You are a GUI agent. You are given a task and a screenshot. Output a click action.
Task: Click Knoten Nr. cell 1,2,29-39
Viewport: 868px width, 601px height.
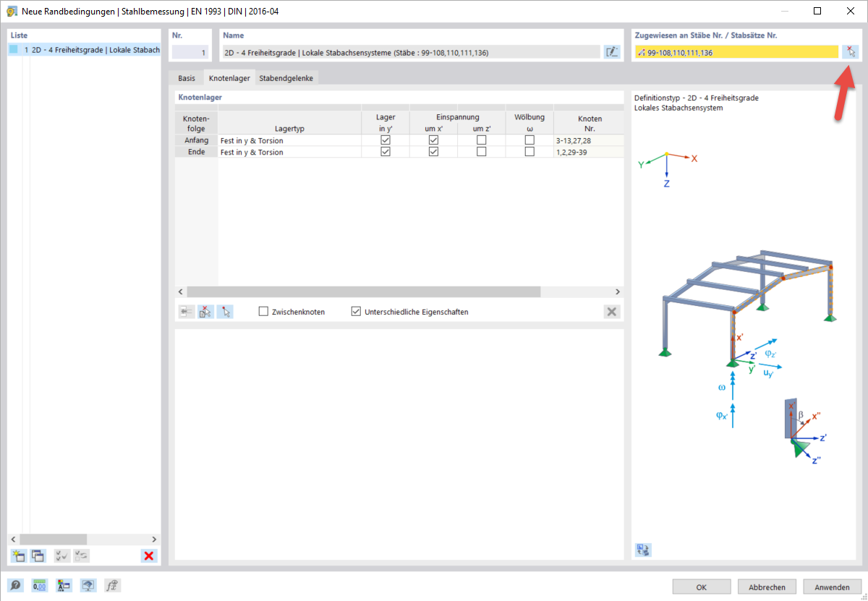pos(588,152)
